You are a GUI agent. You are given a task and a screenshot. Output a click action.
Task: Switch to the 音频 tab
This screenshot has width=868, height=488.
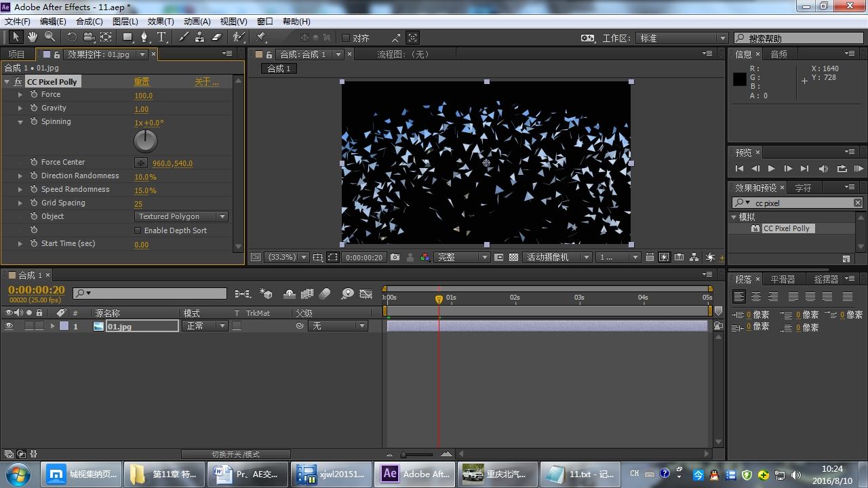pos(778,54)
